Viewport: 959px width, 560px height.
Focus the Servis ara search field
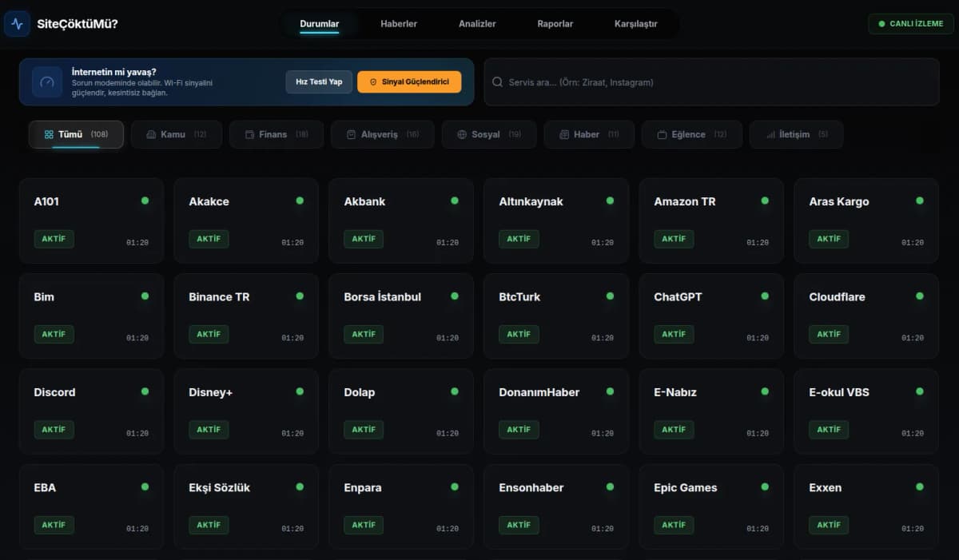pos(711,82)
